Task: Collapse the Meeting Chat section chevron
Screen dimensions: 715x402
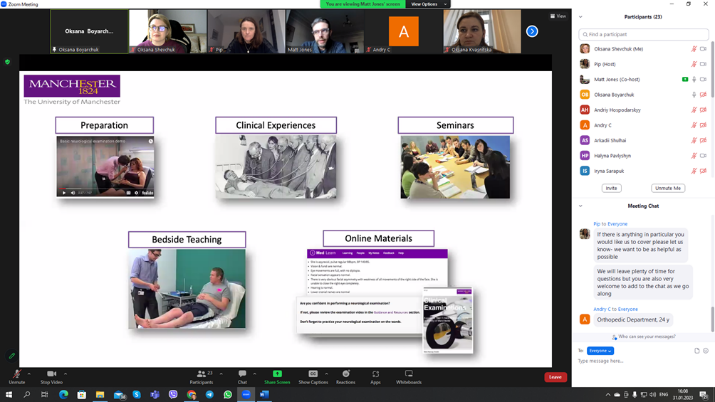Action: [x=581, y=206]
